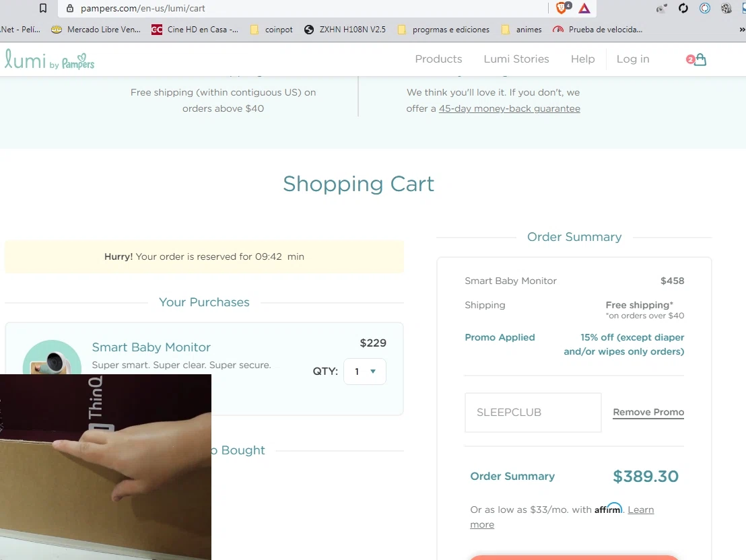Click the $229 item price
This screenshot has height=560, width=746.
[x=373, y=343]
